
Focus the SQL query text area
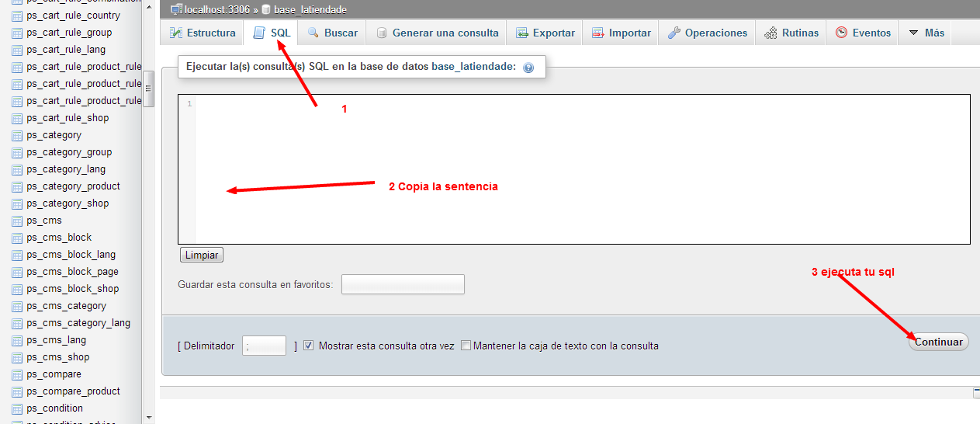click(x=582, y=169)
